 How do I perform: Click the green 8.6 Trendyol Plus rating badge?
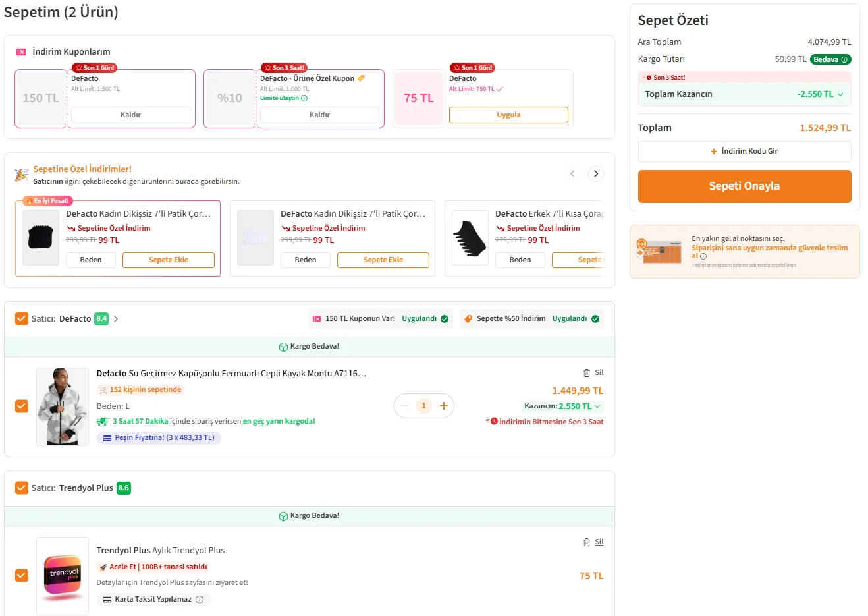[x=124, y=488]
